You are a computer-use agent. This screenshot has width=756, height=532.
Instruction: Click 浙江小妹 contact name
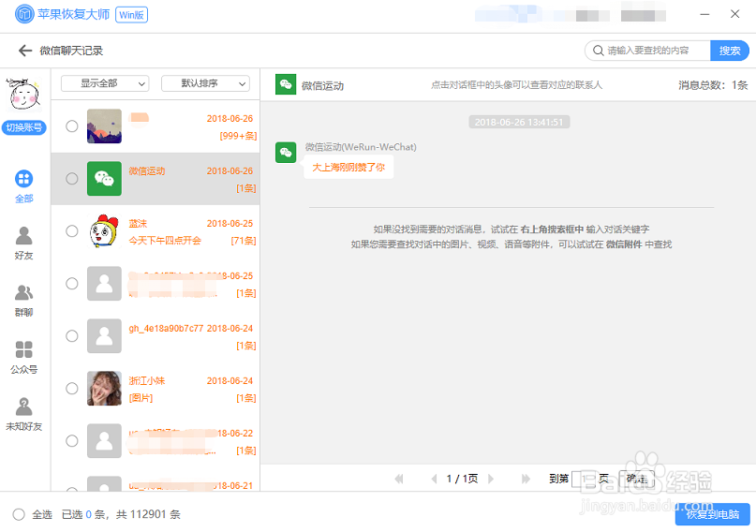point(146,380)
